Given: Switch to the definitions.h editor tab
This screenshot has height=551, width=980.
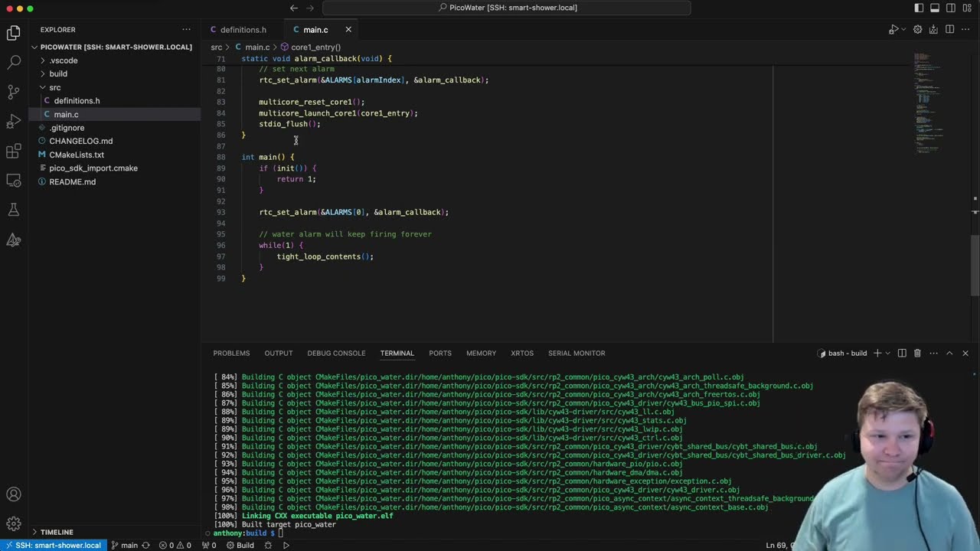Looking at the screenshot, I should (243, 30).
